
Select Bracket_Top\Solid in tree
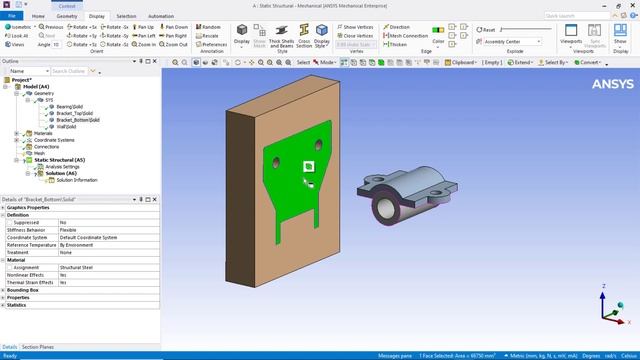(x=74, y=113)
